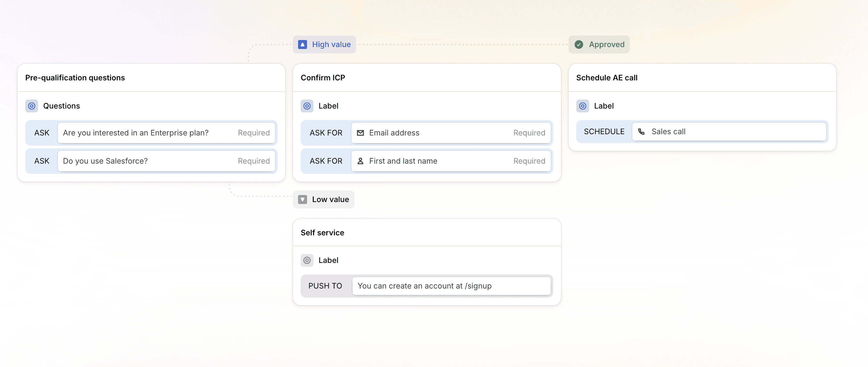Toggle the Required flag on Email address field
This screenshot has width=868, height=367.
click(x=529, y=133)
